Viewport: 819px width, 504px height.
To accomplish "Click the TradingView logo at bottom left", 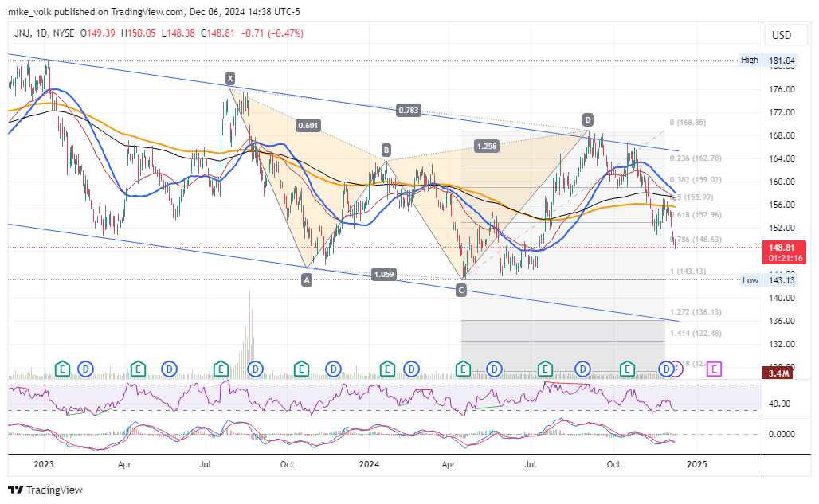I will click(x=45, y=490).
